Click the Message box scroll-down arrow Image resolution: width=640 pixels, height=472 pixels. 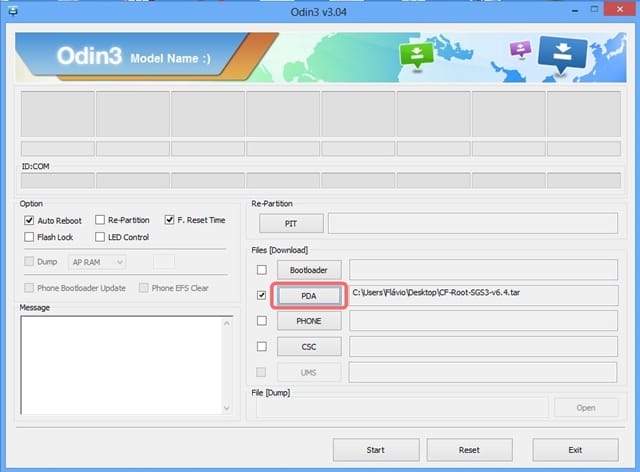(227, 407)
